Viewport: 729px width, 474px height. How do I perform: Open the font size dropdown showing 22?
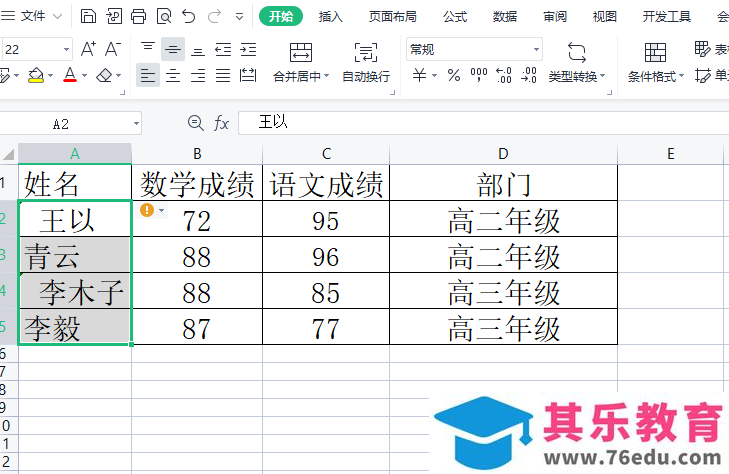pyautogui.click(x=66, y=49)
